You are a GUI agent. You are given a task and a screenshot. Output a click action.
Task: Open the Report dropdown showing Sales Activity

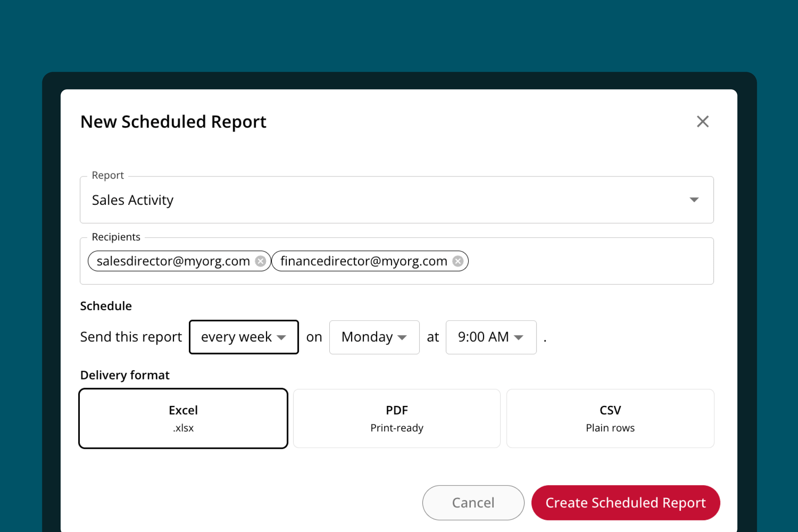click(x=397, y=200)
